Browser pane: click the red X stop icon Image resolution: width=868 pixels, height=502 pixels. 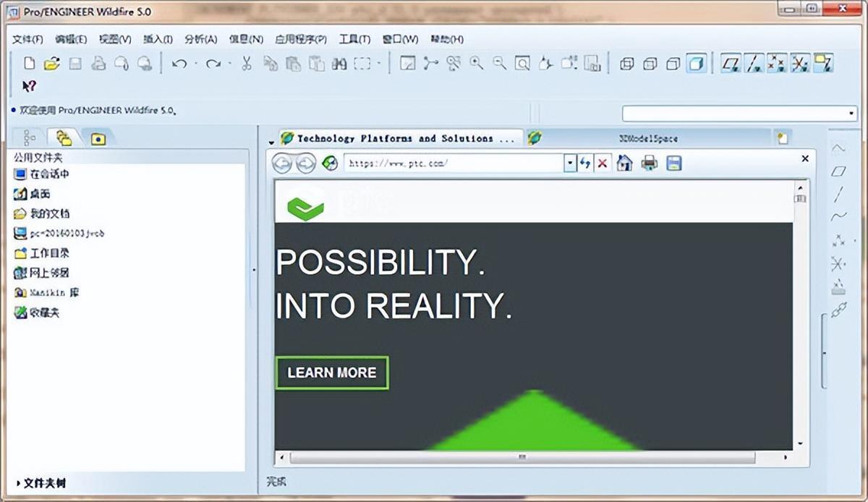[x=602, y=163]
